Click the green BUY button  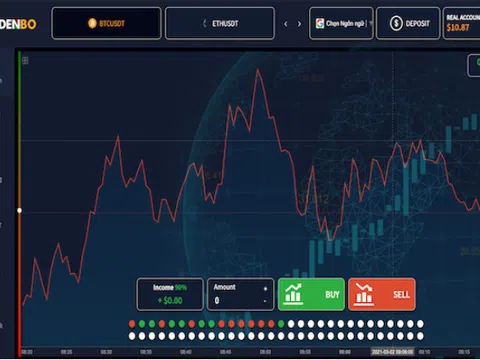click(311, 294)
